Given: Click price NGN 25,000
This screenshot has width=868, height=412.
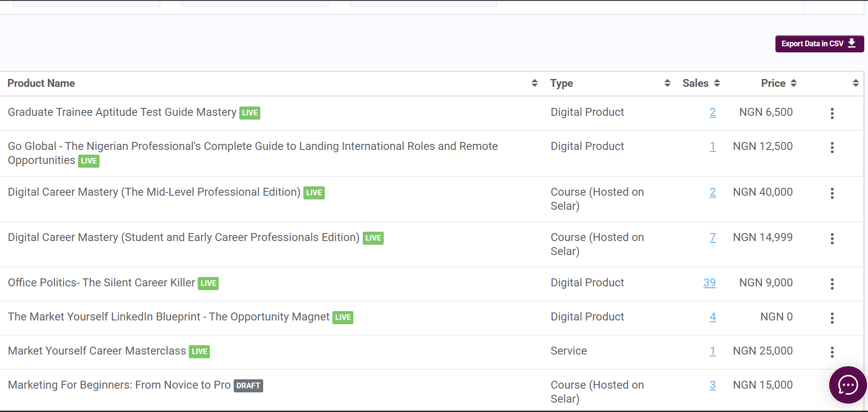Looking at the screenshot, I should coord(763,351).
